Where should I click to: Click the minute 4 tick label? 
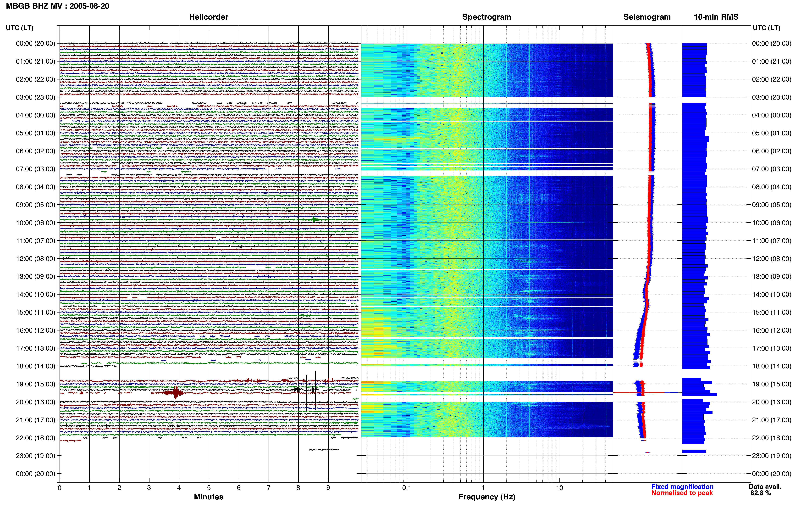point(179,488)
